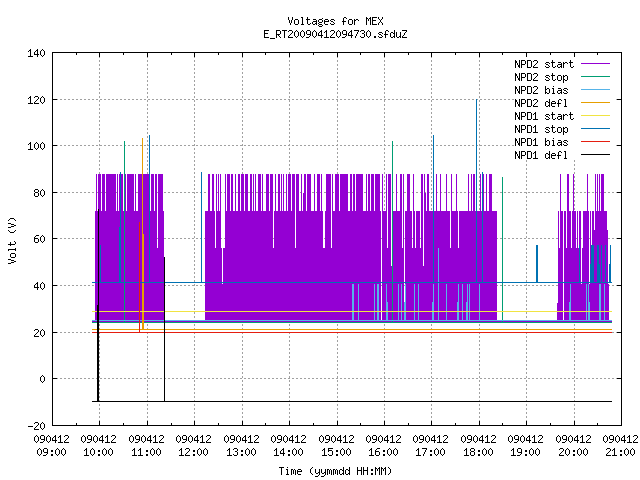
Task: Click the green NPD2 stop legend line
Action: tap(595, 76)
